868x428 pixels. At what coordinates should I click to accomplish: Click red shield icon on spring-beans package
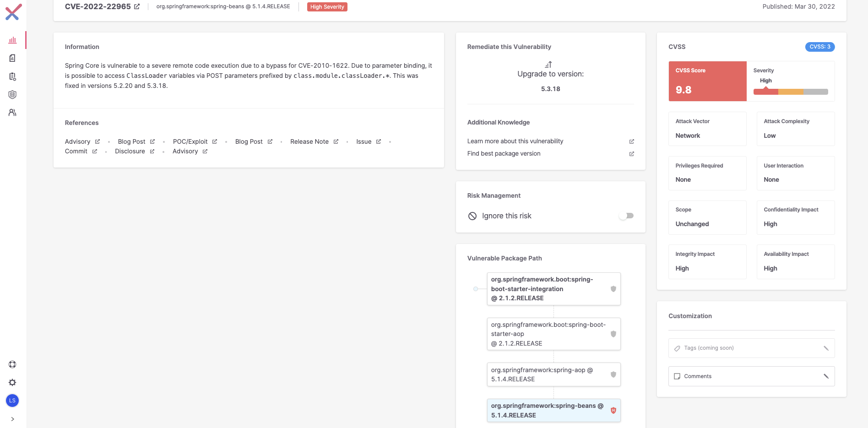coord(613,411)
